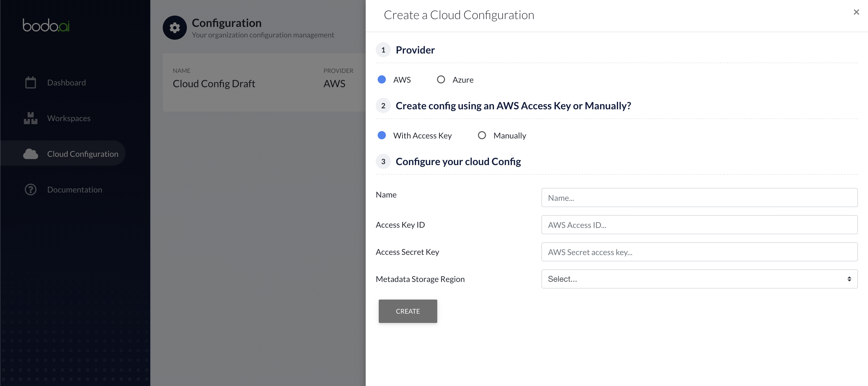Image resolution: width=868 pixels, height=386 pixels.
Task: Click the Workspaces boxes icon
Action: pyautogui.click(x=31, y=118)
